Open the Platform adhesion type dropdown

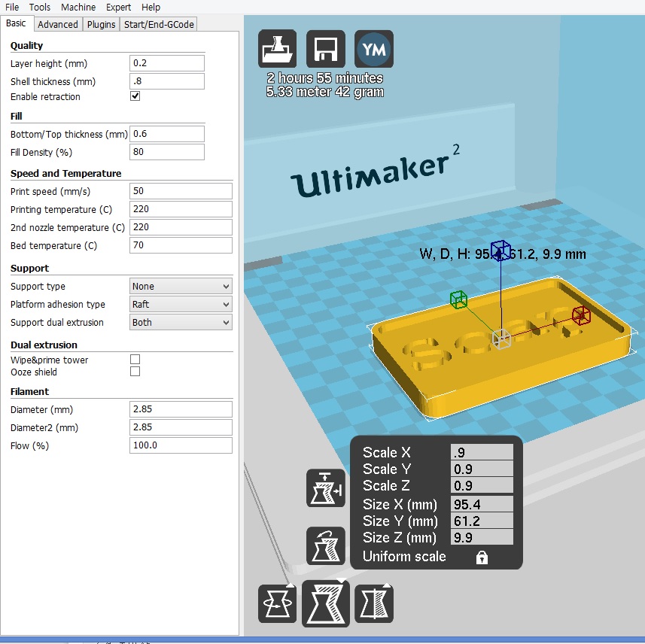[x=181, y=304]
